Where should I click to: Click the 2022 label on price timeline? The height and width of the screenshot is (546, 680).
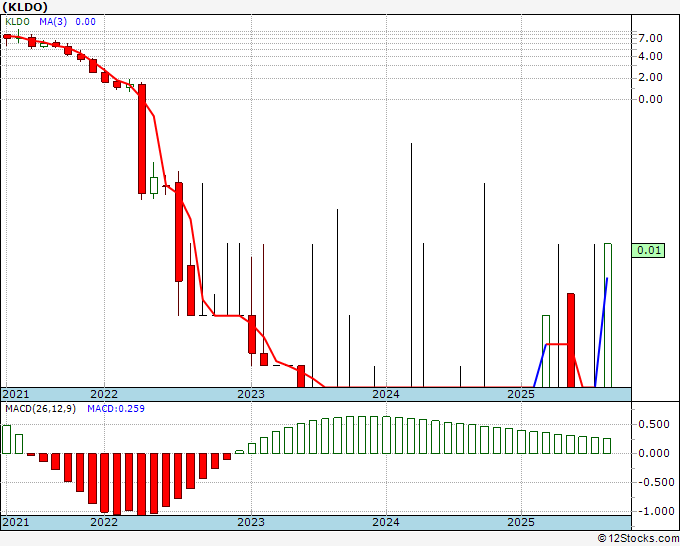click(104, 394)
